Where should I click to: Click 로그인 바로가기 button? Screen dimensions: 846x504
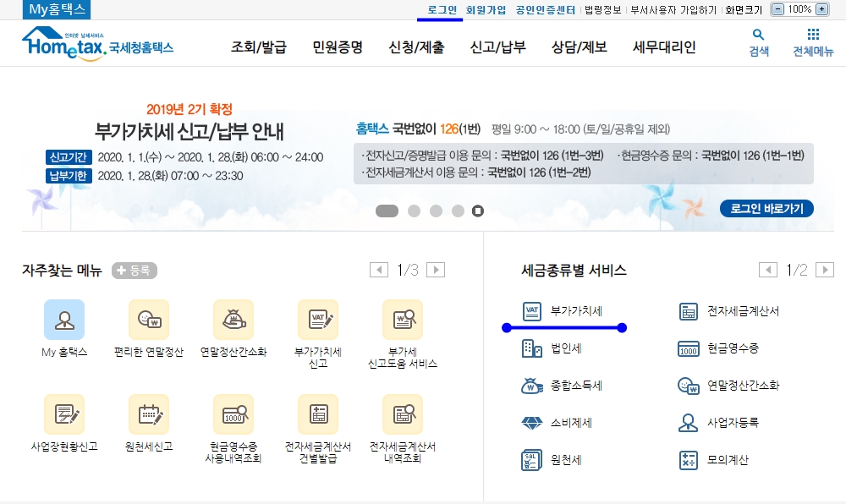766,209
